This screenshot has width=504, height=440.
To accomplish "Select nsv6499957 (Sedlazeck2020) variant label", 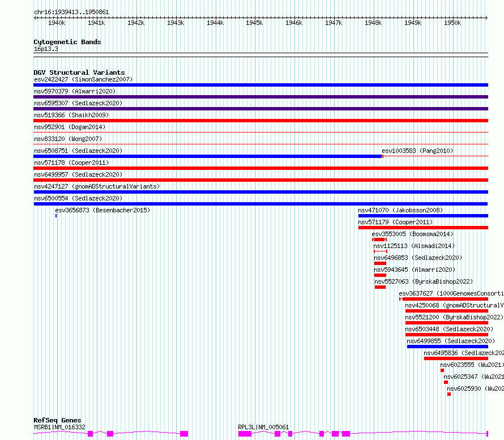I will 78,174.
